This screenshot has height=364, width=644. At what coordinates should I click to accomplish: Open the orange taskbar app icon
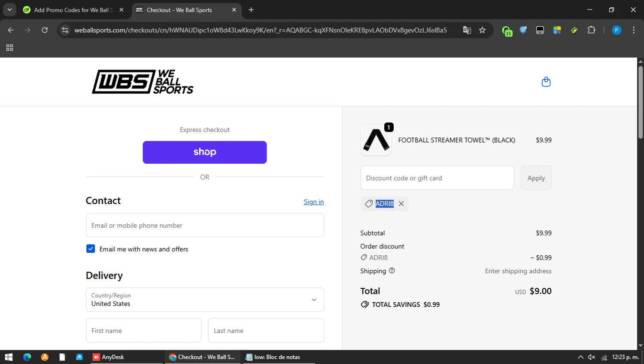tap(45, 357)
